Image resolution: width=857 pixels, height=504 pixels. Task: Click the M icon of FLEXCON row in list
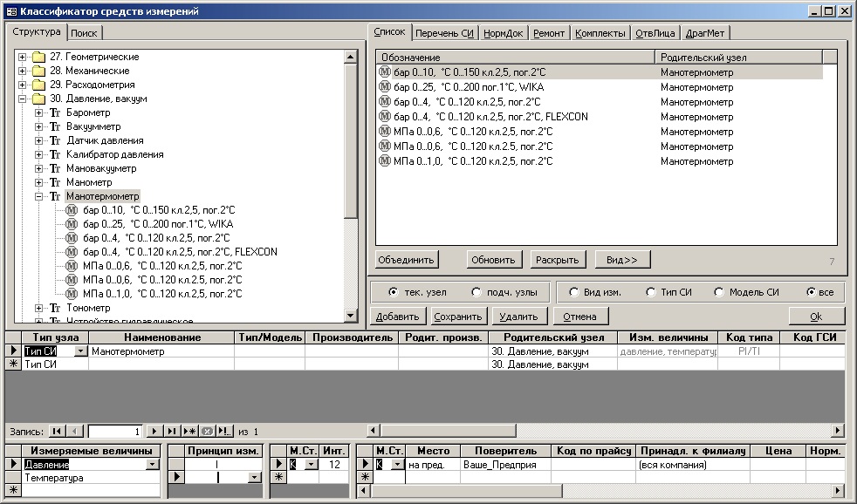pos(385,116)
